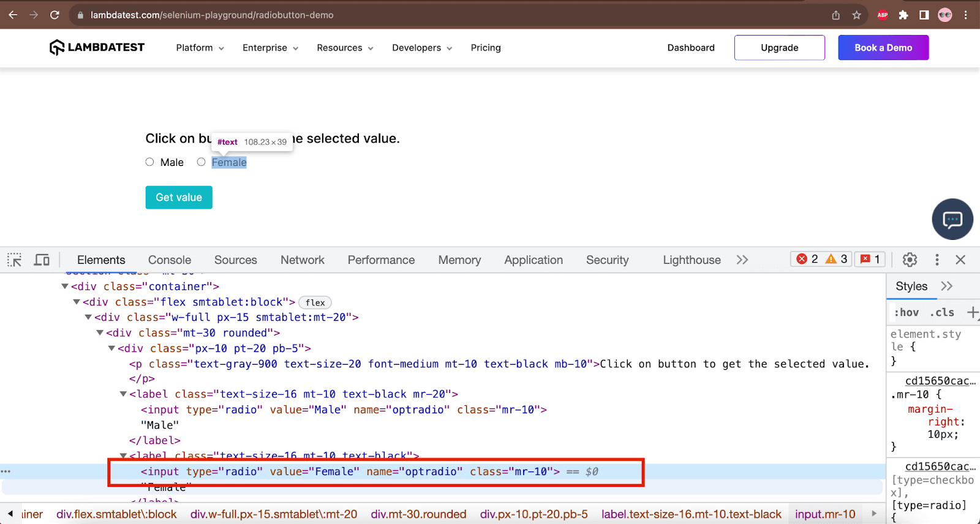Open the user profile avatar

(x=945, y=15)
